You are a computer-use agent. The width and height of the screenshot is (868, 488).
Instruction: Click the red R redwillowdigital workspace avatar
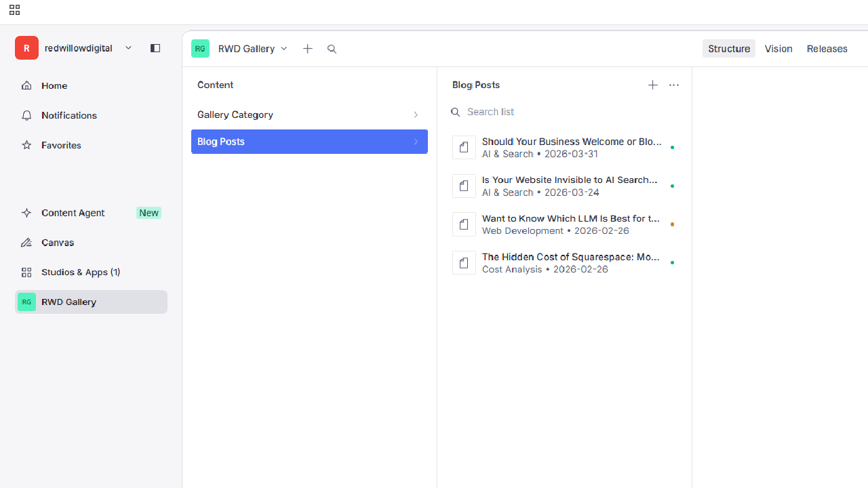[x=26, y=48]
